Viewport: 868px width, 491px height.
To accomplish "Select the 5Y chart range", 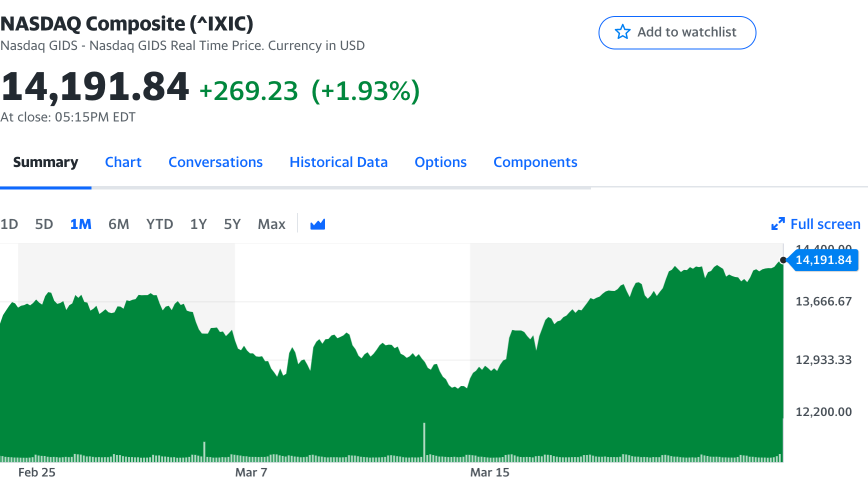I will click(x=232, y=224).
